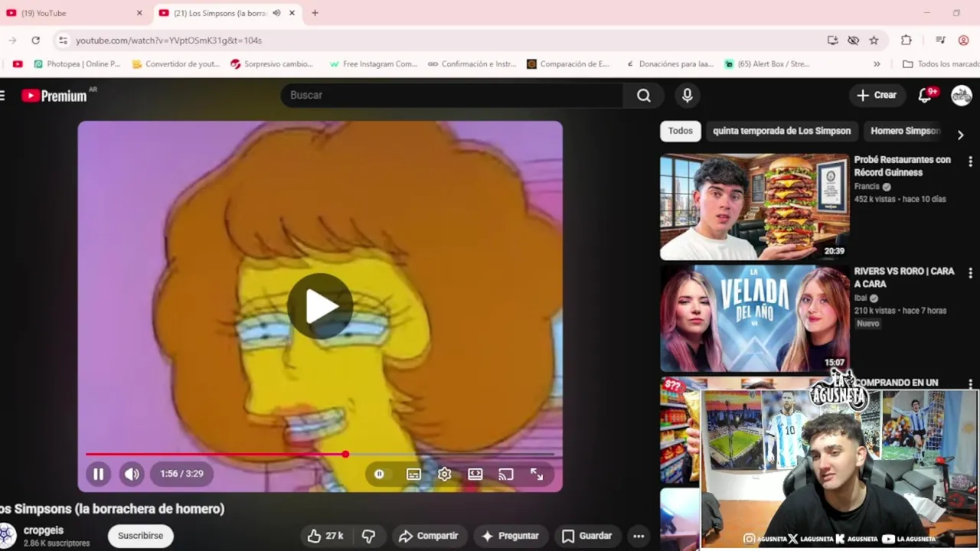Open RIVERS VS RORO | CARA A CARA title
The height and width of the screenshot is (551, 980).
click(903, 277)
